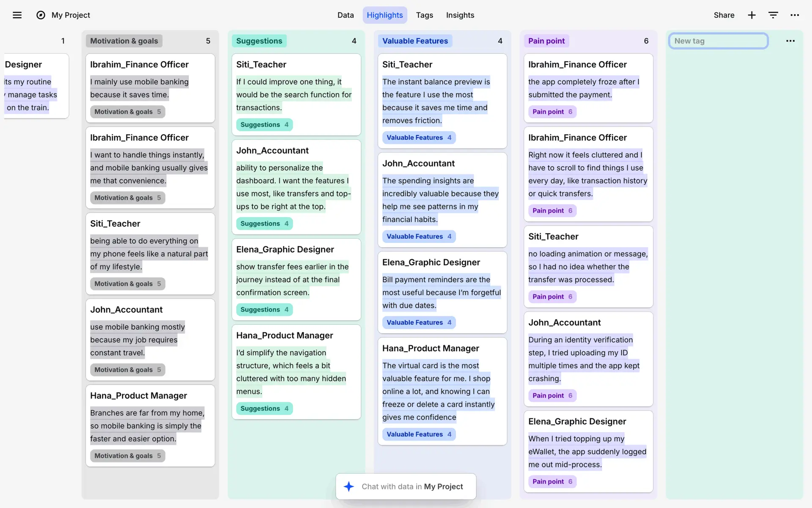Viewport: 812px width, 508px height.
Task: Click the compass icon beside My Project
Action: 41,15
